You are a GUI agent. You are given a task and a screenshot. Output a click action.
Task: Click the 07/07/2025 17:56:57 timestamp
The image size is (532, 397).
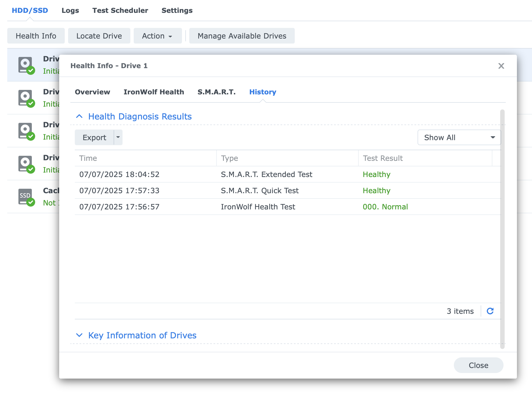(x=119, y=207)
